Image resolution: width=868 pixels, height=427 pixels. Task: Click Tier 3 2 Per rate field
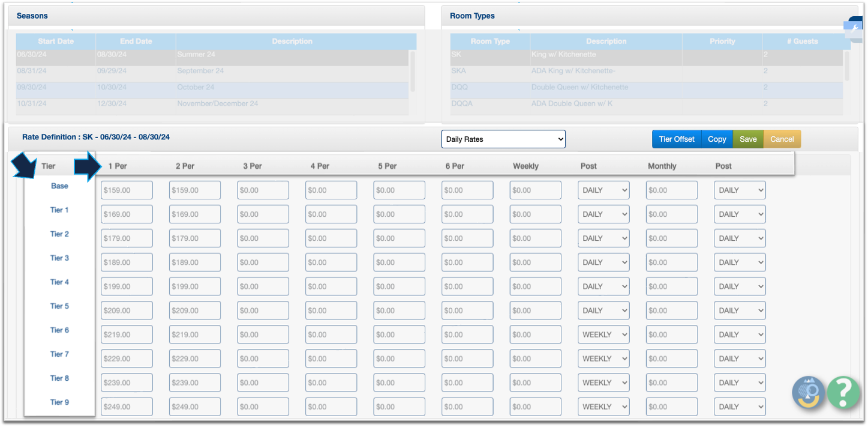pos(195,262)
